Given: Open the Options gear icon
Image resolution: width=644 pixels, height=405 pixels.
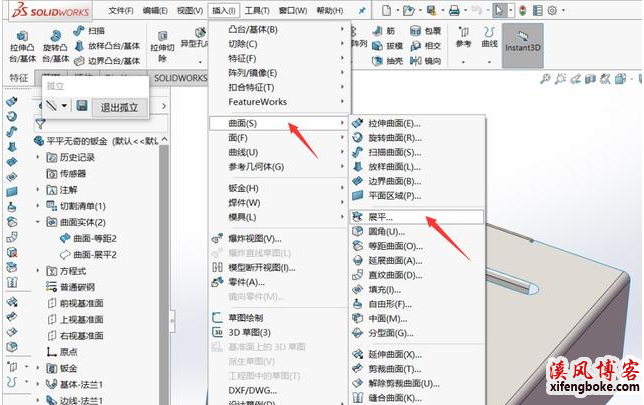Looking at the screenshot, I should [x=552, y=10].
